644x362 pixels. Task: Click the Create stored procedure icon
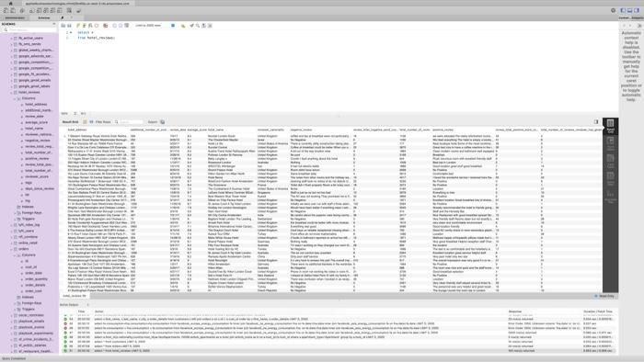pyautogui.click(x=53, y=11)
